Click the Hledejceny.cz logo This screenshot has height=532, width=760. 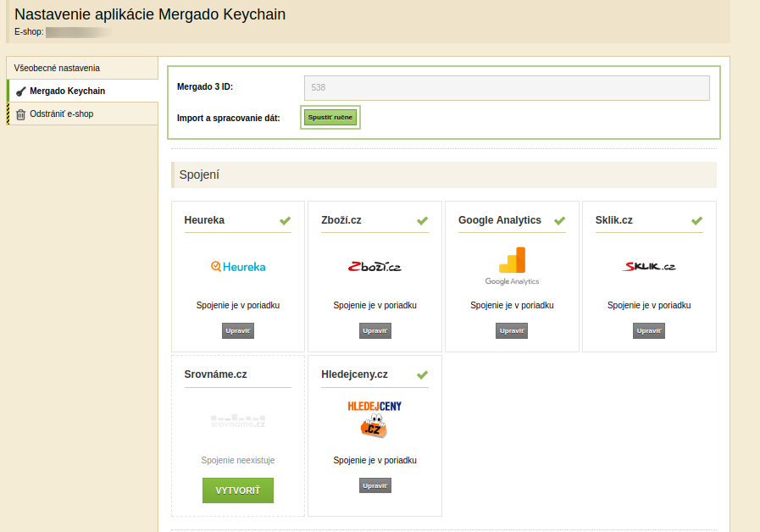click(x=374, y=420)
